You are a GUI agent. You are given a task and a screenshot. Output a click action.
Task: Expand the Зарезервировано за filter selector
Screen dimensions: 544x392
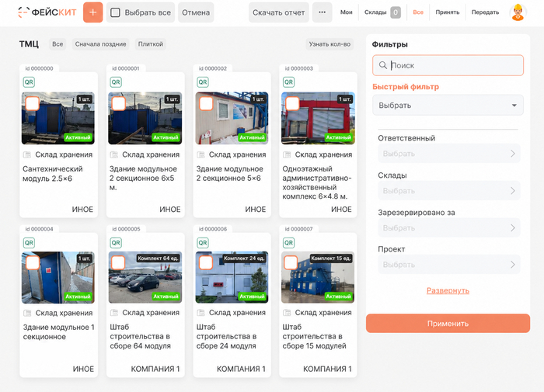pos(449,227)
